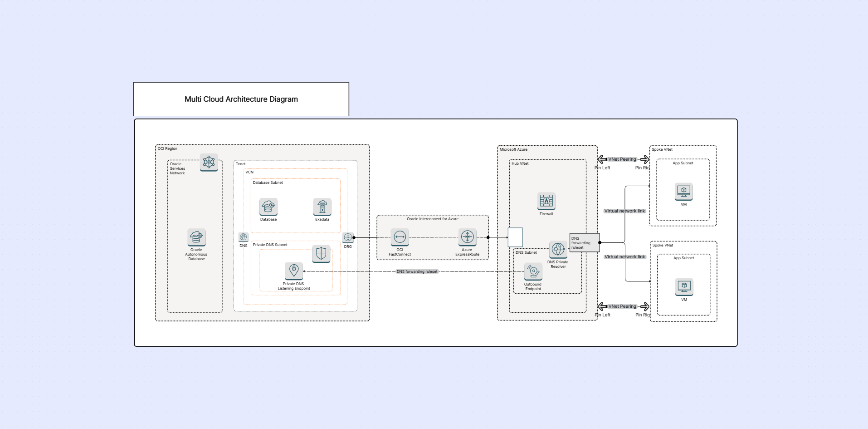The image size is (868, 429).
Task: Click the Tenet container label
Action: pos(240,164)
